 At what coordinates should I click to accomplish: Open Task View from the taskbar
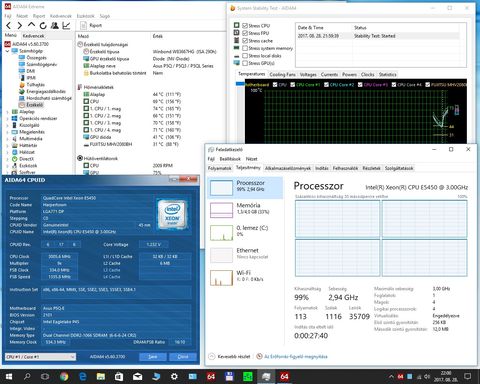[45, 377]
